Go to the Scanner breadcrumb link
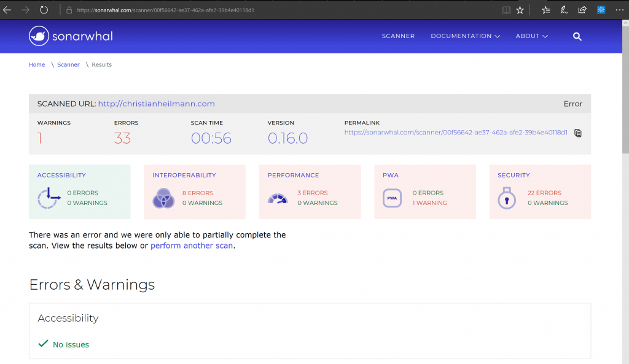629x364 pixels. pyautogui.click(x=68, y=64)
